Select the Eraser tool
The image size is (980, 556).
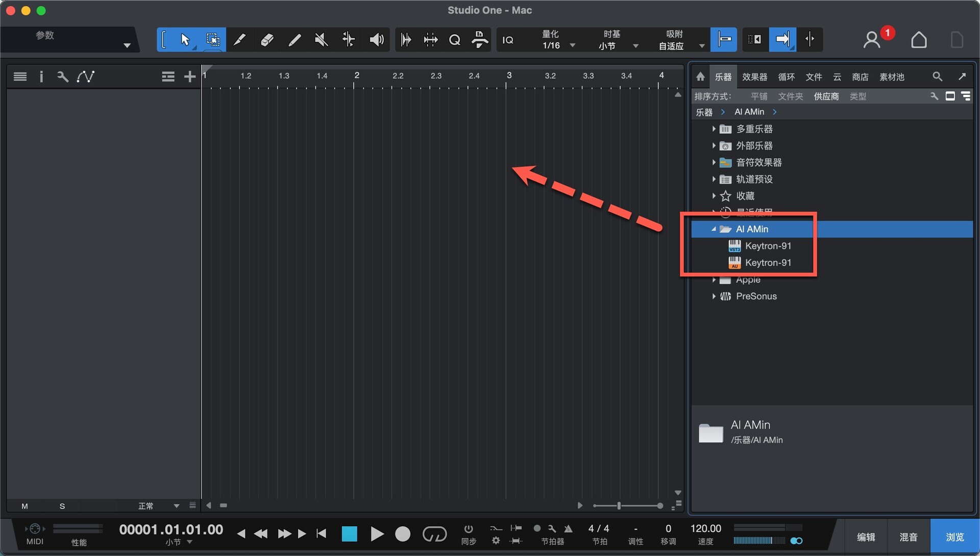[x=267, y=40]
